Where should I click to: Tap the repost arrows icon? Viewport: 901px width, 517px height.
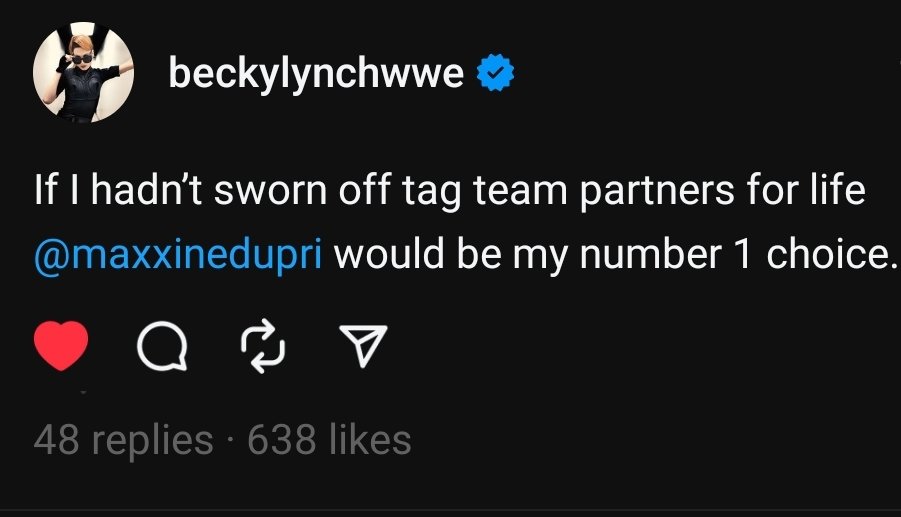(263, 346)
